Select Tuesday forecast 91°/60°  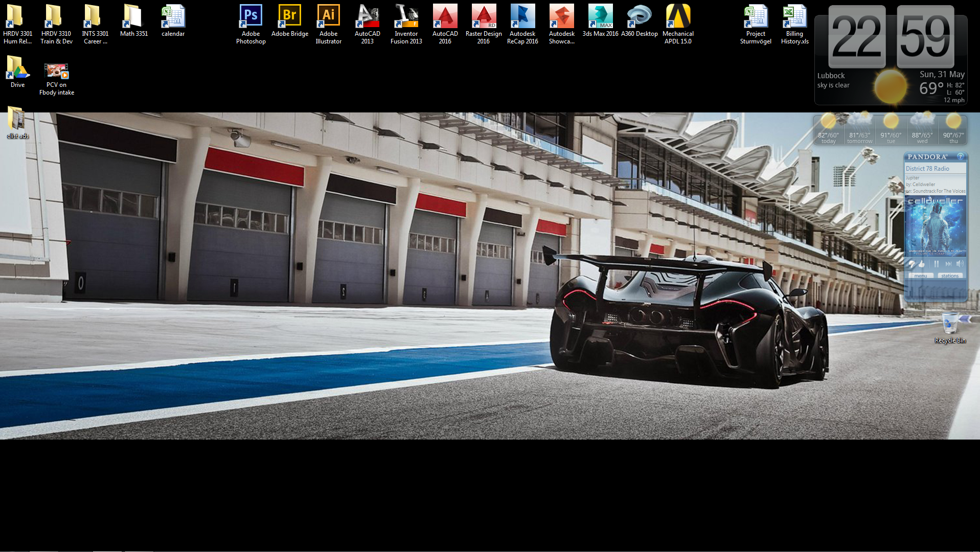tap(891, 129)
